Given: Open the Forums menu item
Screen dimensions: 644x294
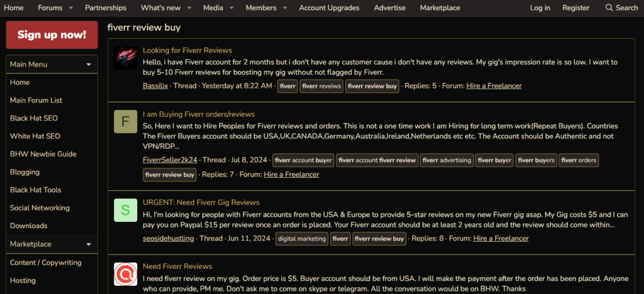Looking at the screenshot, I should point(50,8).
